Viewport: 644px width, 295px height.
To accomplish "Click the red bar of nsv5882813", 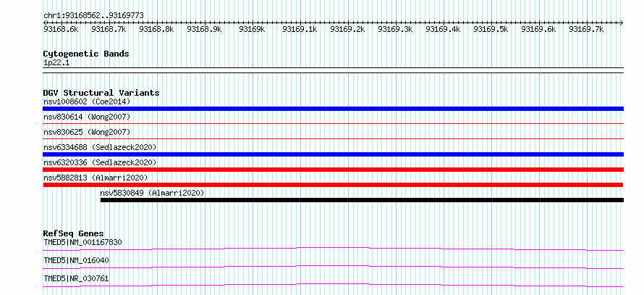I will tap(333, 185).
